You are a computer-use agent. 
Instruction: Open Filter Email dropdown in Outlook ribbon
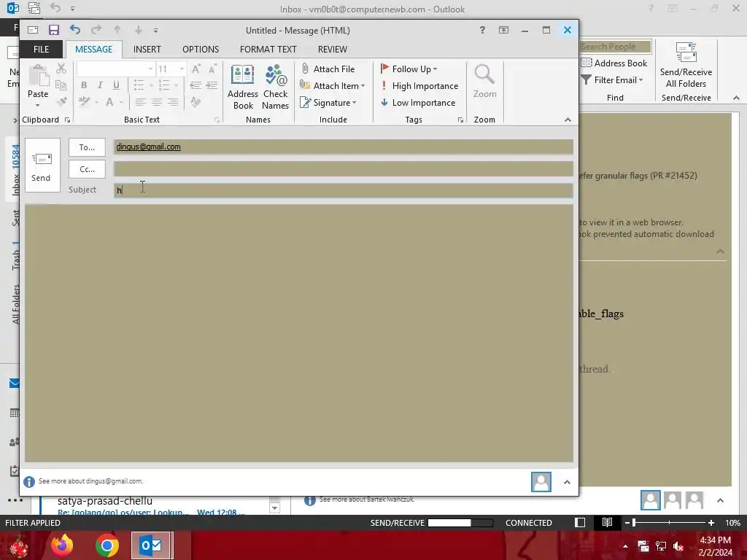click(612, 80)
